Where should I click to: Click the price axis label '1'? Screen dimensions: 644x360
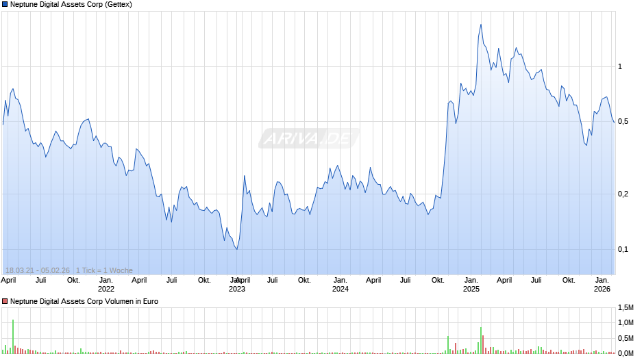point(620,66)
